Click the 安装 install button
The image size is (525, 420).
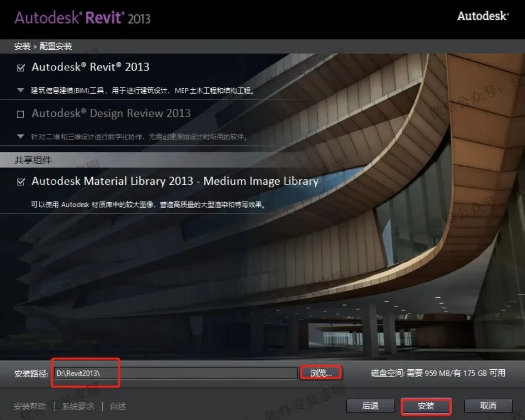(426, 406)
